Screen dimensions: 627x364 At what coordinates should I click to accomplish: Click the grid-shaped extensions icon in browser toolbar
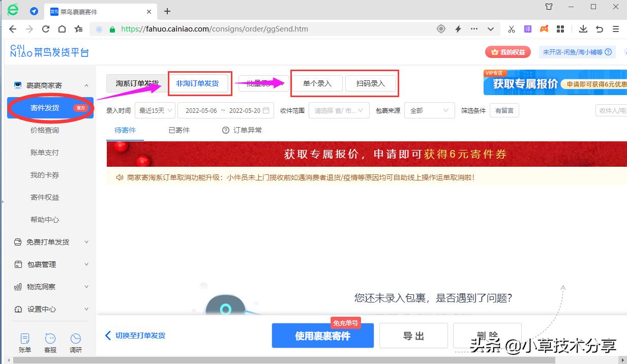tap(560, 29)
